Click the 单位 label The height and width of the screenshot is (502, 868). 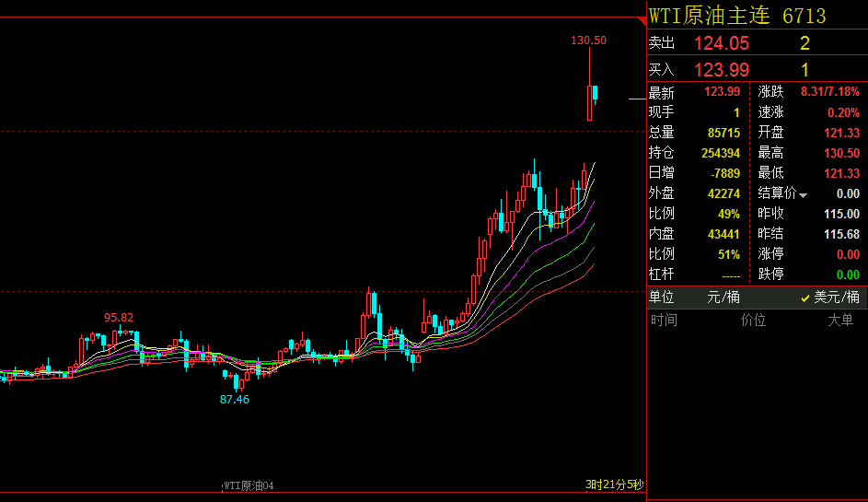[x=662, y=298]
